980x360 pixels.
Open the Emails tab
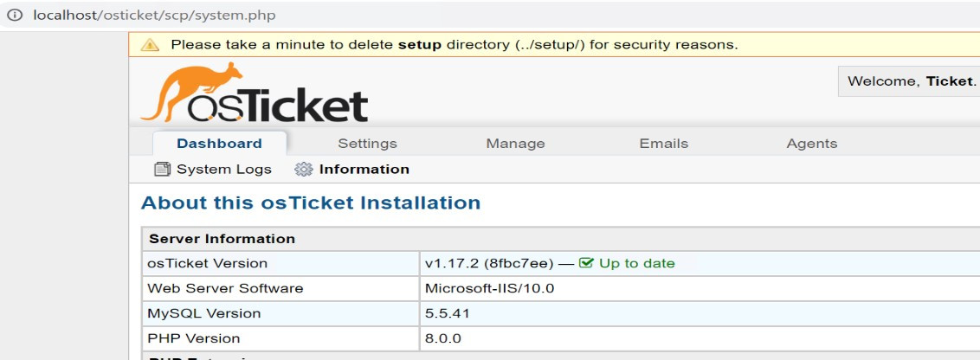tap(663, 144)
